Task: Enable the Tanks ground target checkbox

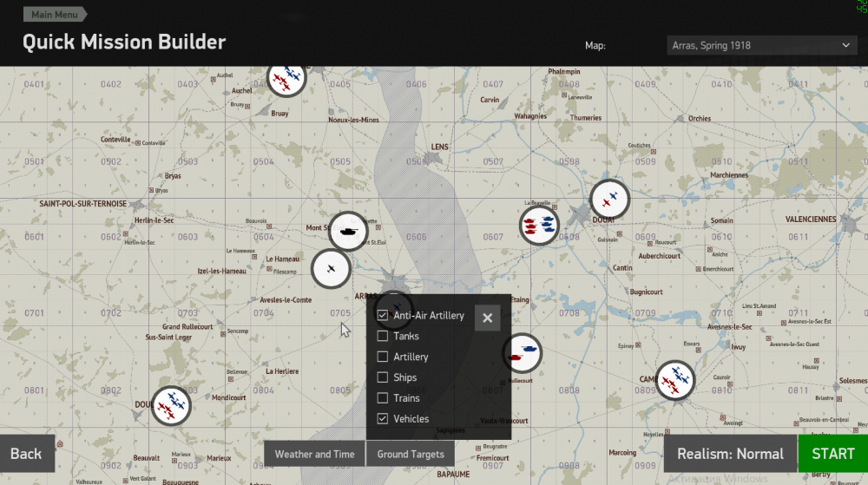Action: 383,336
